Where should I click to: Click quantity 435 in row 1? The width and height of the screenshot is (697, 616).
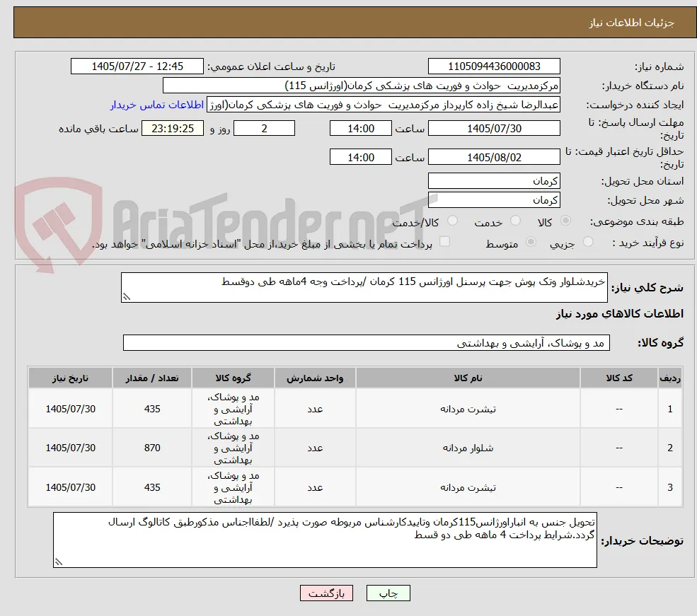click(152, 409)
